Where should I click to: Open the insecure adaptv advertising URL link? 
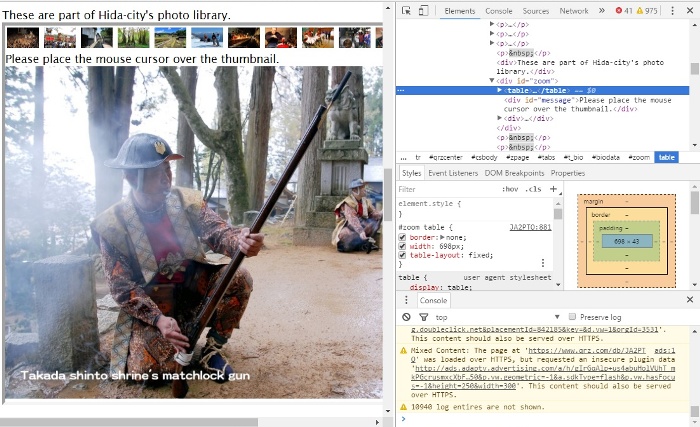point(544,377)
